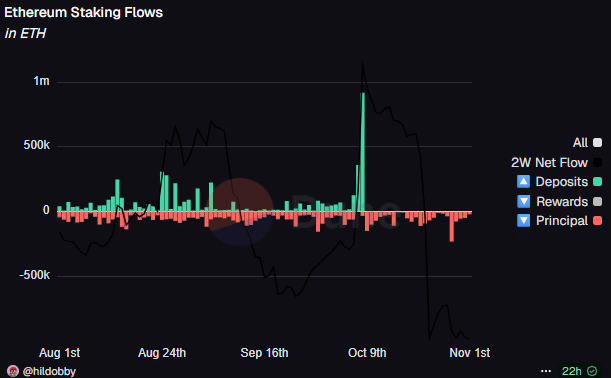Click the 22h last-updated indicator
The width and height of the screenshot is (611, 378).
(x=572, y=371)
